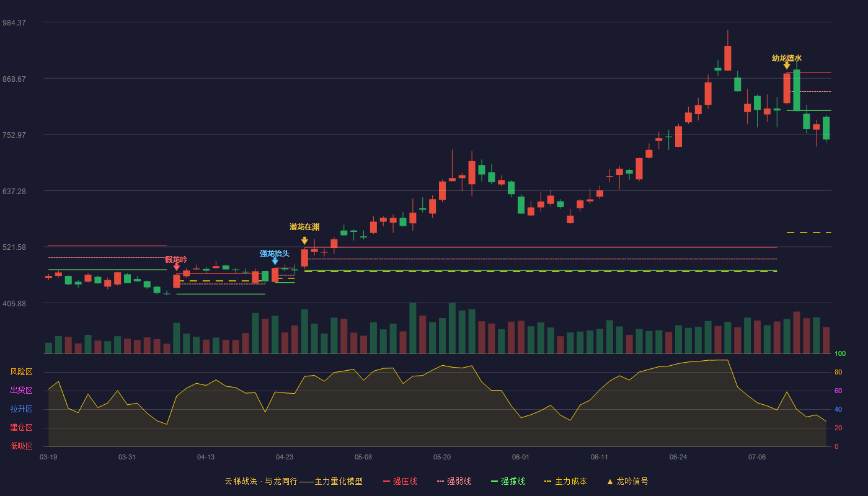
Task: Toggle the 强弱线 legend series
Action: [x=454, y=481]
